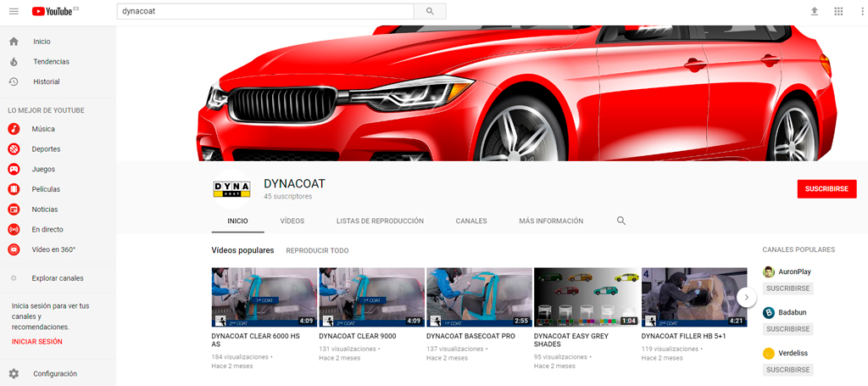
Task: Open DYNACOAT BASECOAT PRO video thumbnail
Action: [x=480, y=298]
